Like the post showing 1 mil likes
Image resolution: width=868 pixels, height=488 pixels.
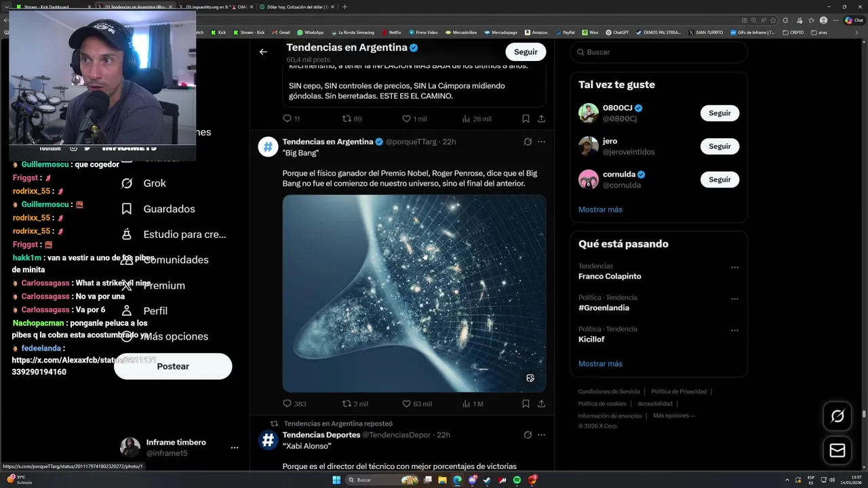(414, 119)
